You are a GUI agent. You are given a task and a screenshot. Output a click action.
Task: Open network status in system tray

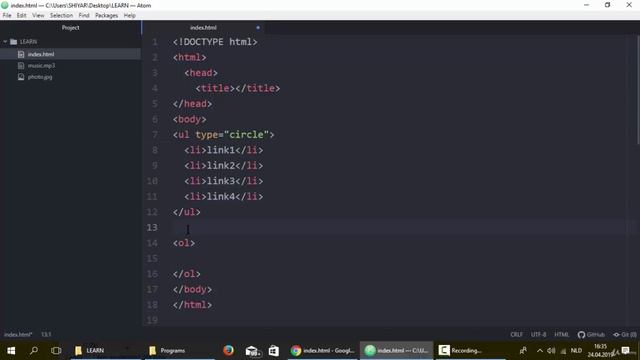pyautogui.click(x=563, y=351)
